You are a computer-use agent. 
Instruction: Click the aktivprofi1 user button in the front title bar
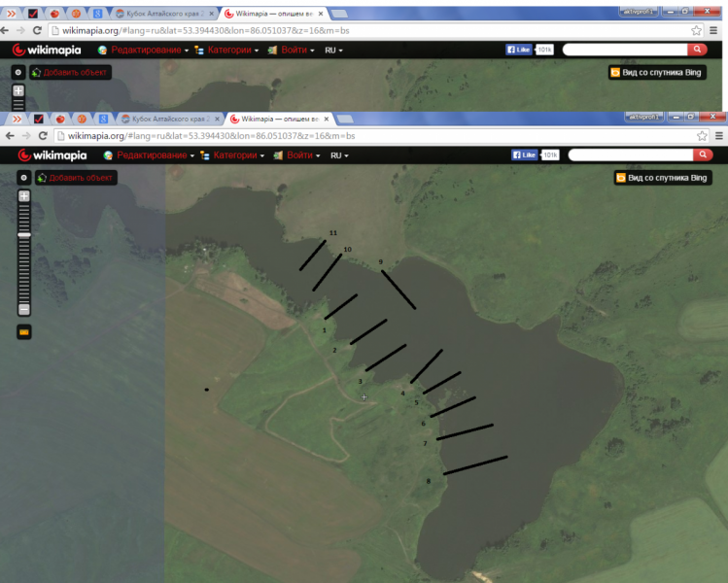coord(643,117)
